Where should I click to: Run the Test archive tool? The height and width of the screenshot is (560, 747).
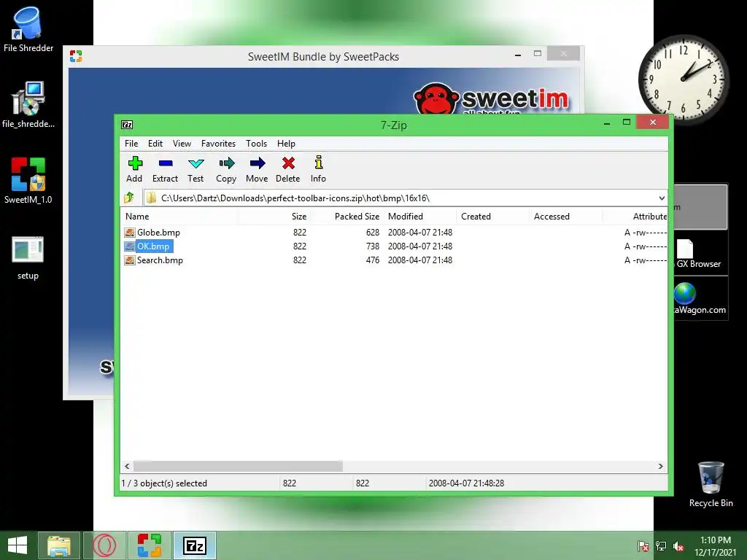coord(196,169)
